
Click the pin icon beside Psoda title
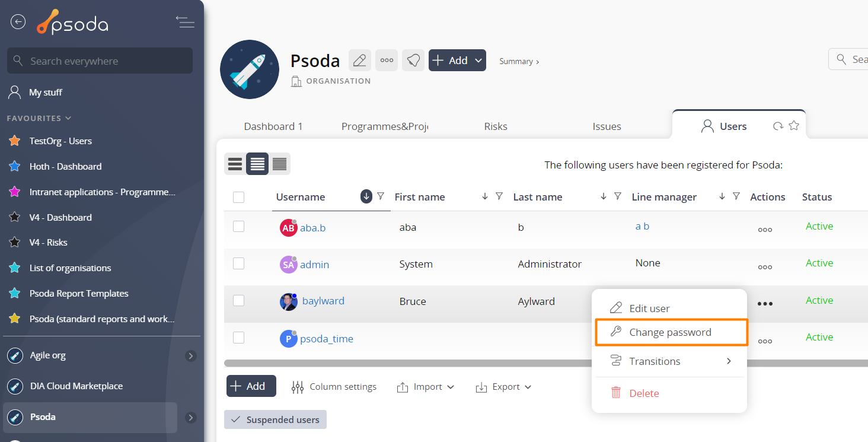(413, 61)
